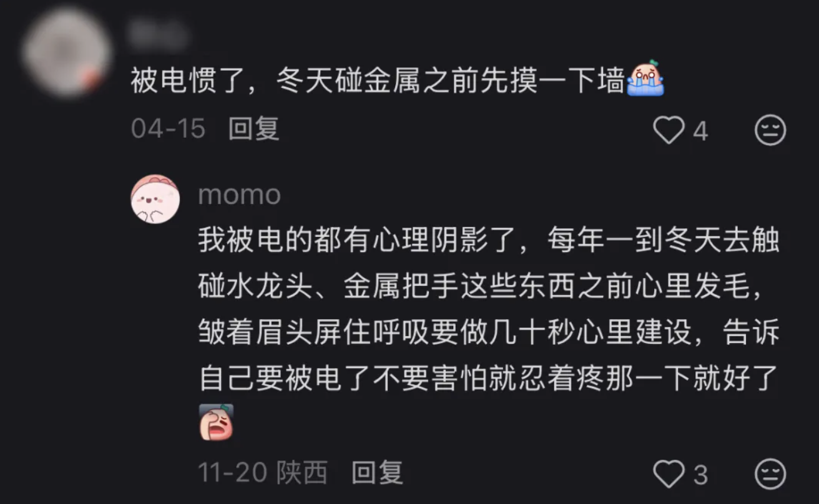Viewport: 819px width, 504px height.
Task: Tap the screaming emoji ending momo's reply
Action: (216, 422)
